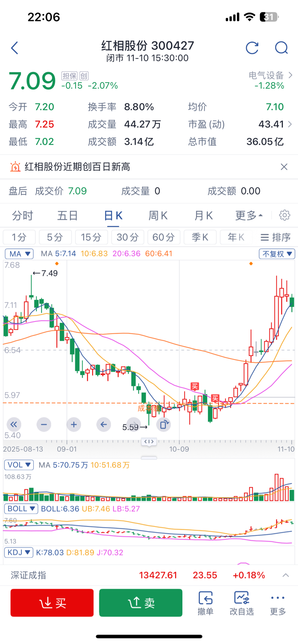The width and height of the screenshot is (298, 644).
Task: Tap the 排序 sort button
Action: point(276,237)
